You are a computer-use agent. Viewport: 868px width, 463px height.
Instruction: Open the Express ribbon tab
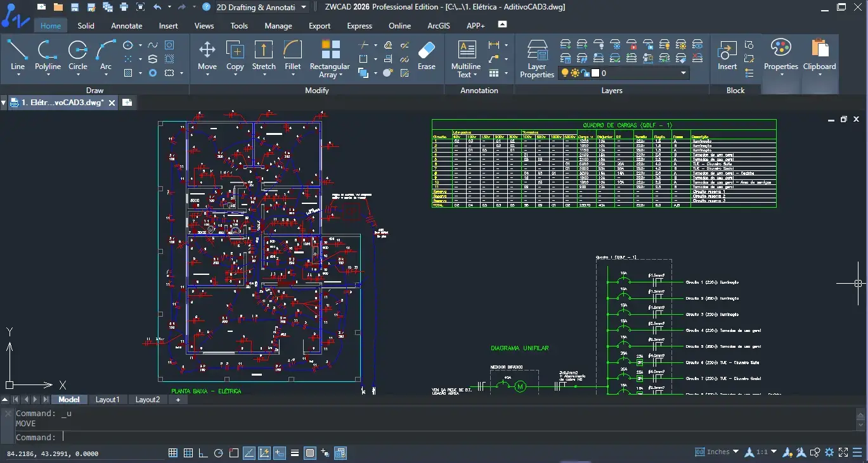pyautogui.click(x=360, y=26)
